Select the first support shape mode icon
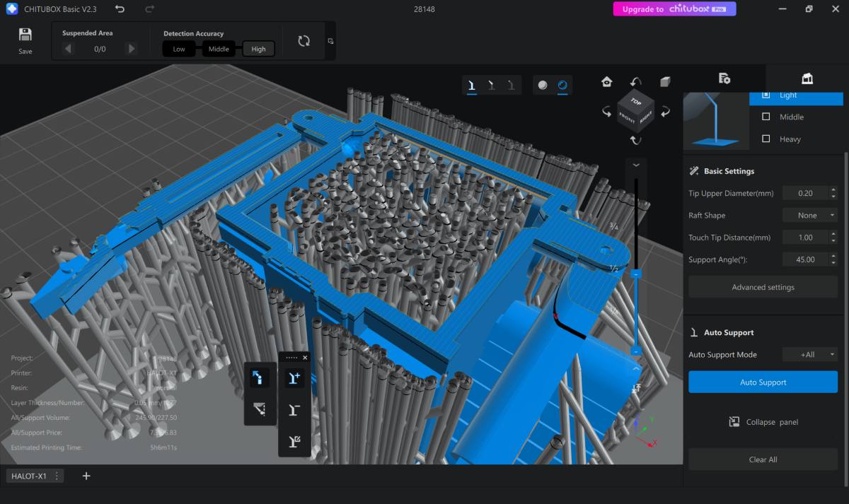849x504 pixels. [x=470, y=85]
